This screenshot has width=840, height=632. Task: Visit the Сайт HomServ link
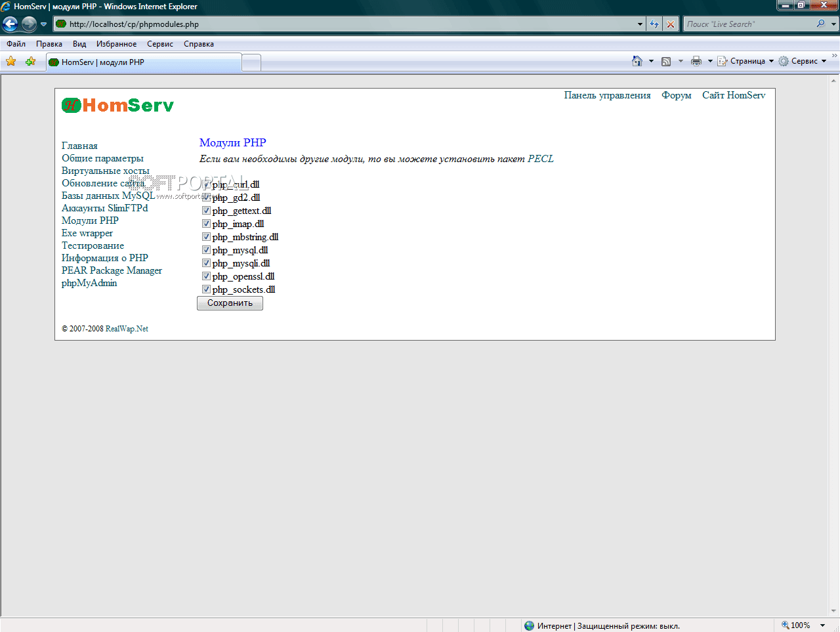[734, 95]
